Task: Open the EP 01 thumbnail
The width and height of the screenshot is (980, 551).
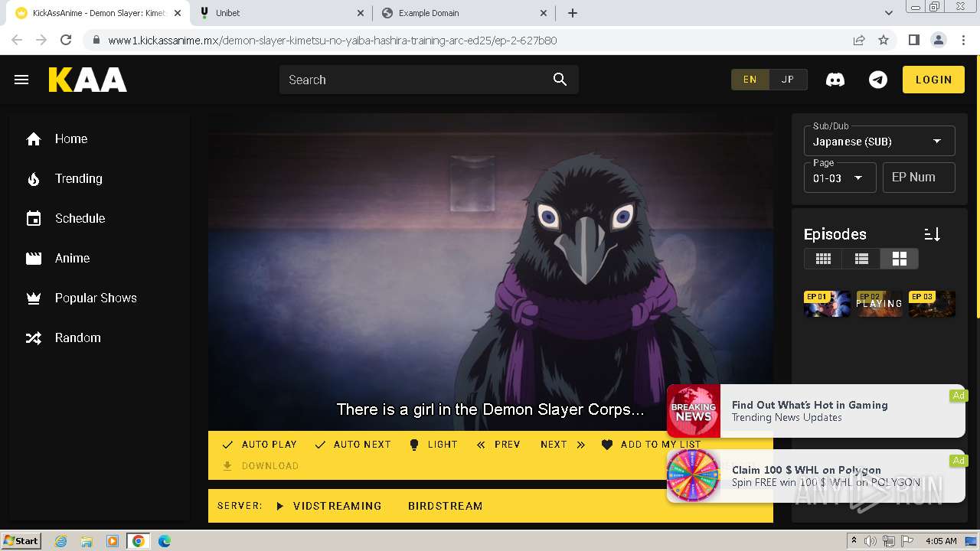Action: point(827,304)
